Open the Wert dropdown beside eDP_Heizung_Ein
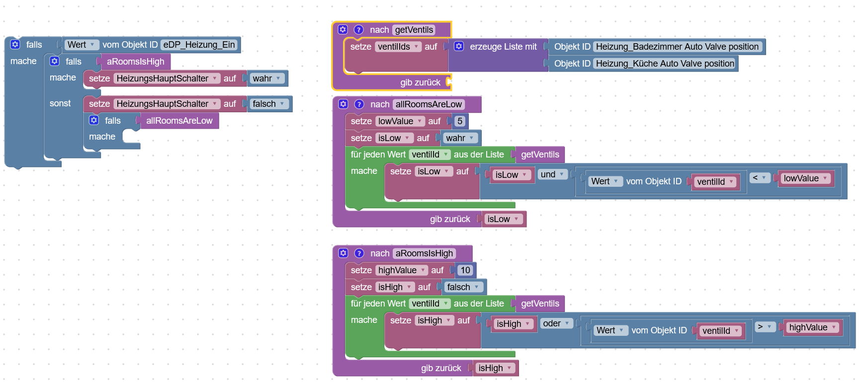868x386 pixels. click(82, 45)
